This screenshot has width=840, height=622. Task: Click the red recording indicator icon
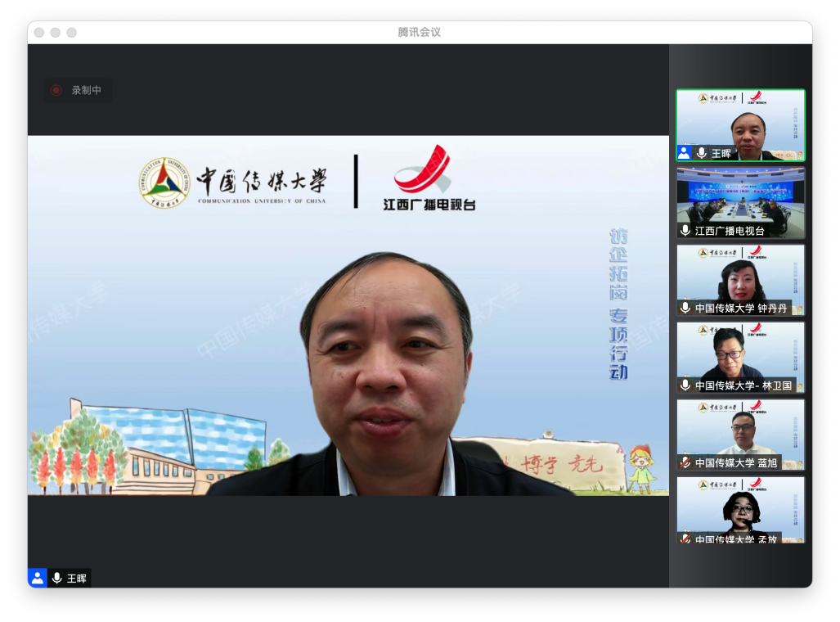pos(56,91)
